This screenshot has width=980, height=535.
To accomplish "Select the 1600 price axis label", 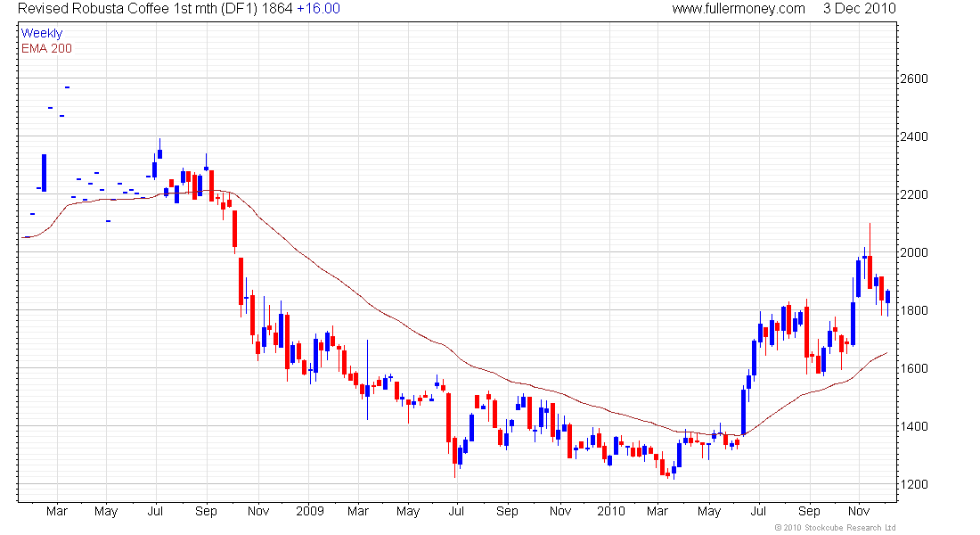I will tap(914, 368).
